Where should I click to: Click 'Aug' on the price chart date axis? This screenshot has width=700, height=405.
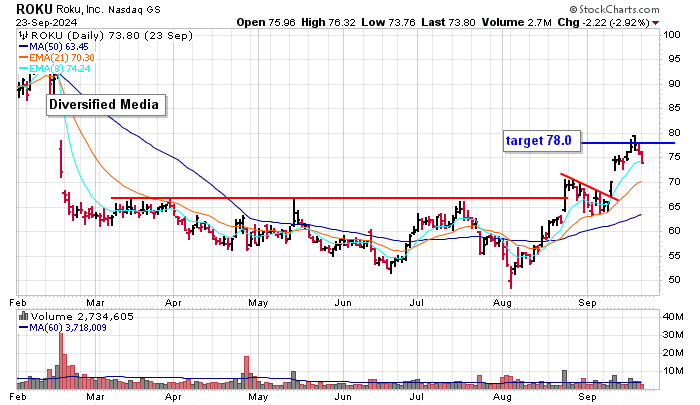(x=502, y=303)
